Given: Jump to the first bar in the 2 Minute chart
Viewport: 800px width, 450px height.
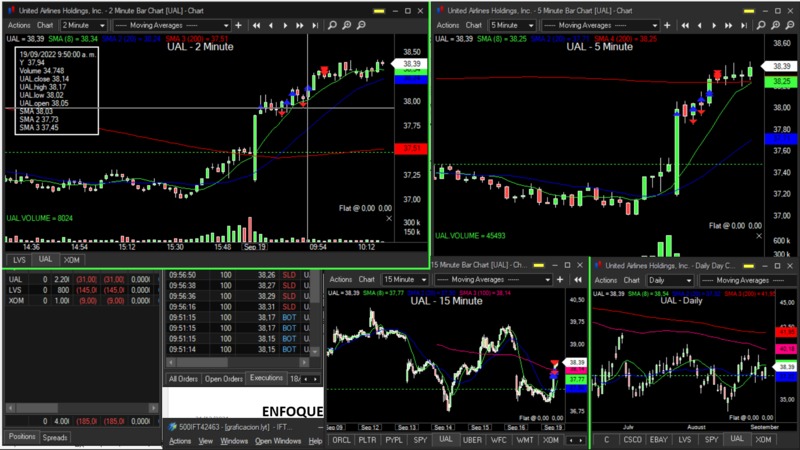Looking at the screenshot, I should 257,25.
